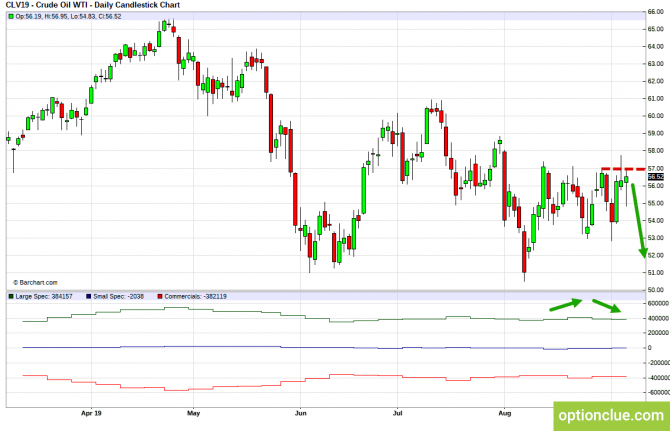Click the 54.00 price axis label
The height and width of the screenshot is (431, 670).
tap(655, 220)
